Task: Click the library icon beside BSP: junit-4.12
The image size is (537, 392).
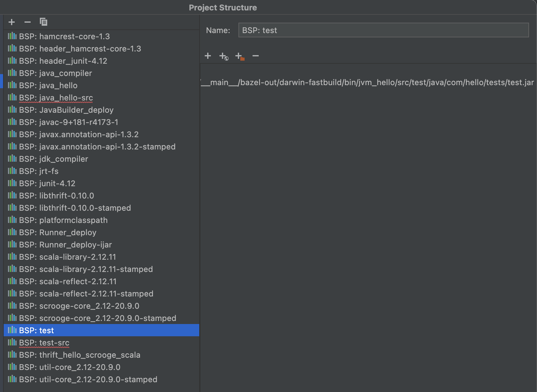Action: tap(12, 183)
